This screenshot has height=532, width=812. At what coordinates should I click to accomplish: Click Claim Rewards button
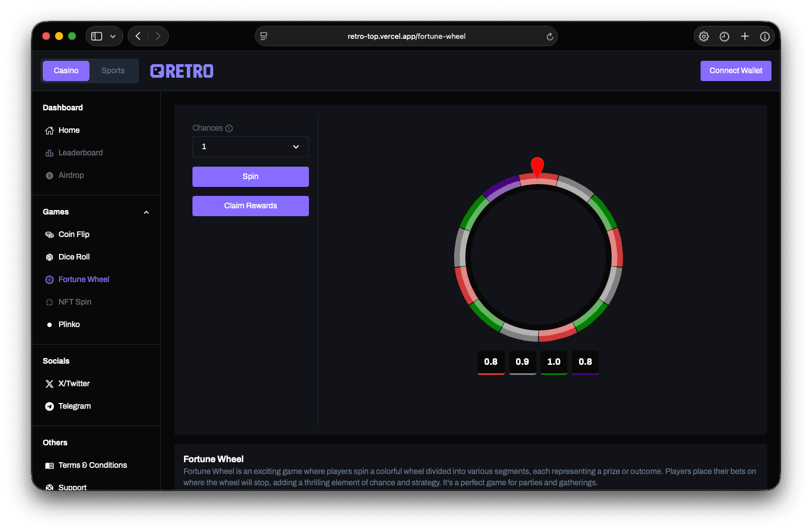[250, 206]
